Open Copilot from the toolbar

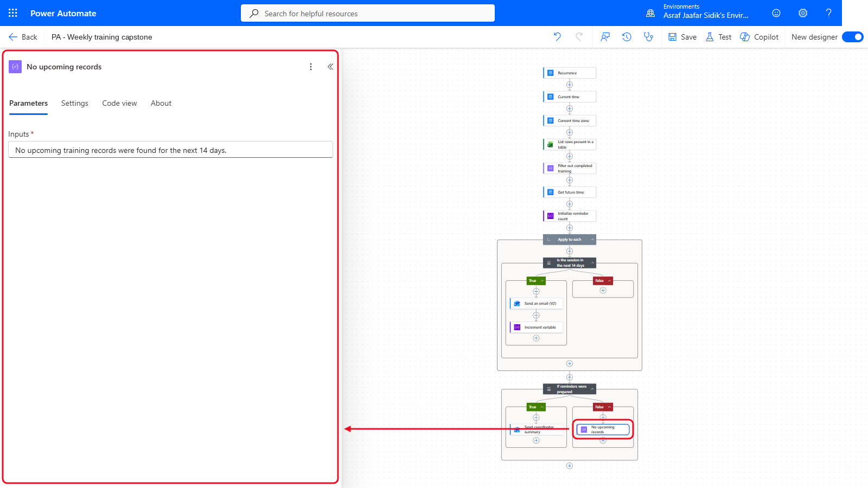click(759, 37)
